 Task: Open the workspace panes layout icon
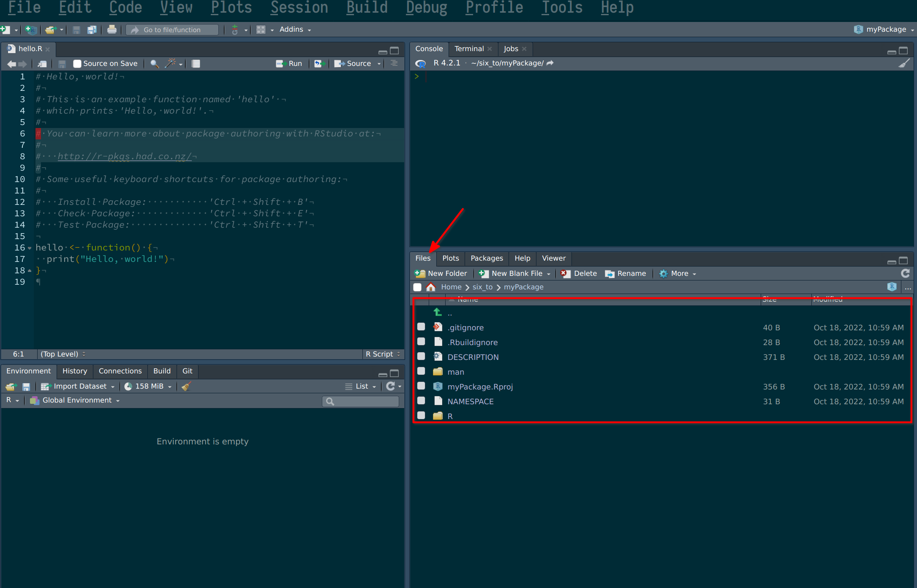261,30
